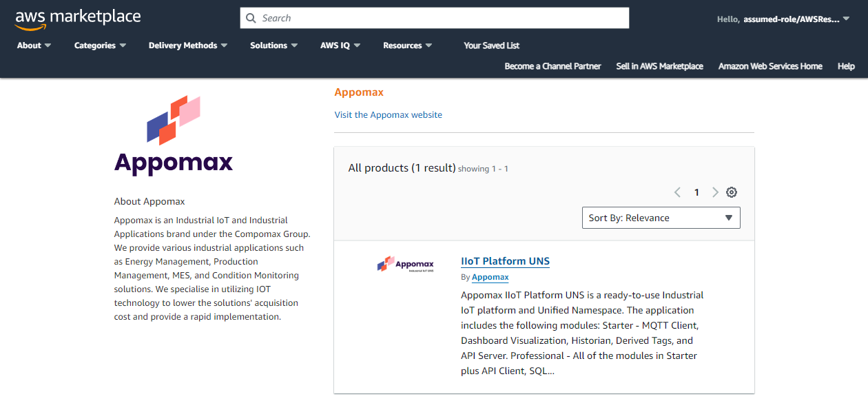Open Sort By: Relevance dropdown

(x=661, y=218)
